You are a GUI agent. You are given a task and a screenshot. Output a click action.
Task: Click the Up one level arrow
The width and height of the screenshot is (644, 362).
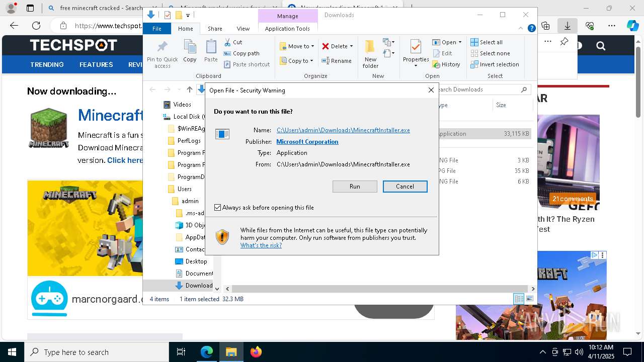189,89
